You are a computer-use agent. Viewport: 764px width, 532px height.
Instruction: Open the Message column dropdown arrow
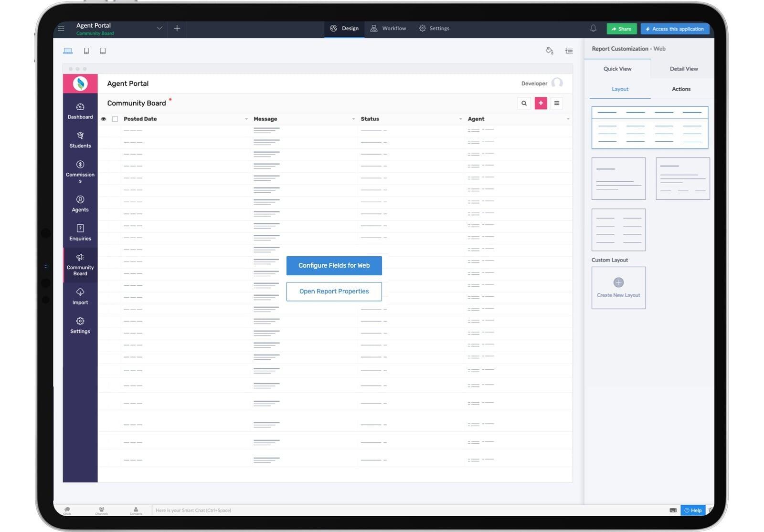(353, 119)
